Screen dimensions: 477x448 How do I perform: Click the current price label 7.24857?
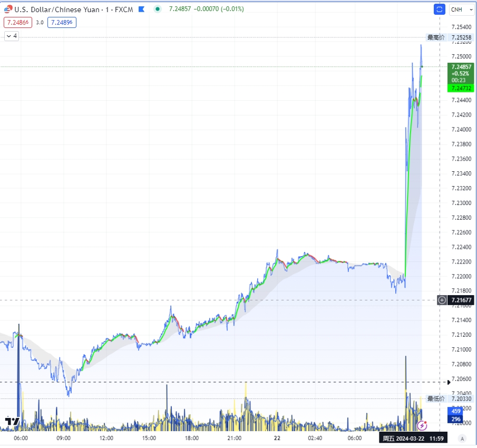pyautogui.click(x=461, y=66)
